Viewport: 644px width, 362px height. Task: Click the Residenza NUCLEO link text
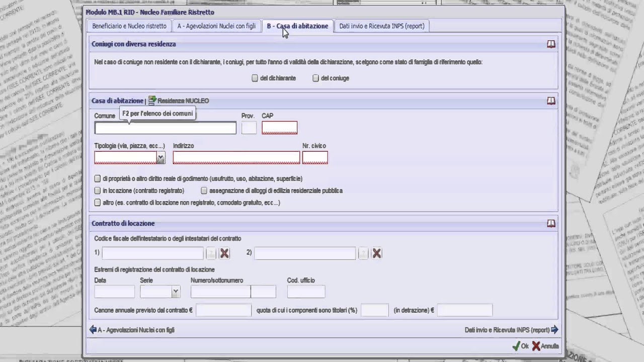pos(183,101)
